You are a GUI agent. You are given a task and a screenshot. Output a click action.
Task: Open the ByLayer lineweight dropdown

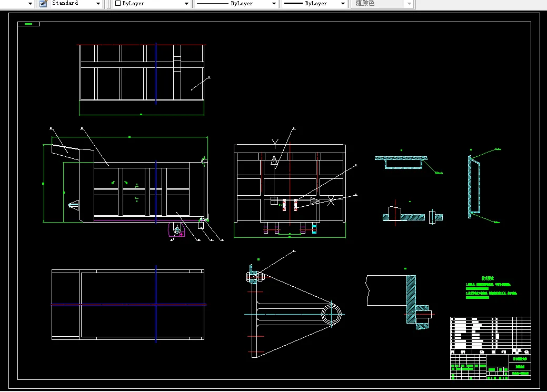pyautogui.click(x=343, y=4)
